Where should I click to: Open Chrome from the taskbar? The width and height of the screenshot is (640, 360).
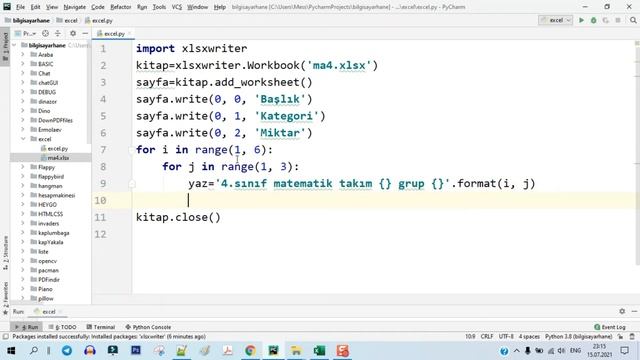click(x=250, y=350)
